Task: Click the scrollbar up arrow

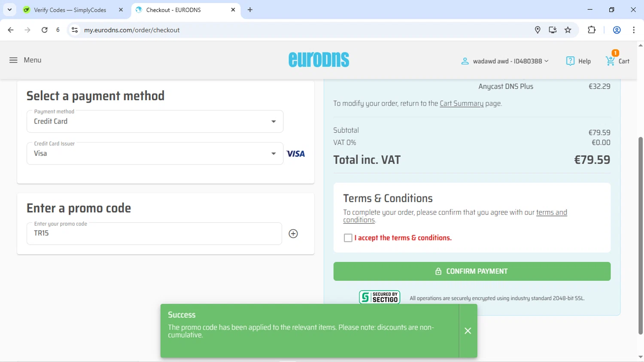Action: coord(641,45)
